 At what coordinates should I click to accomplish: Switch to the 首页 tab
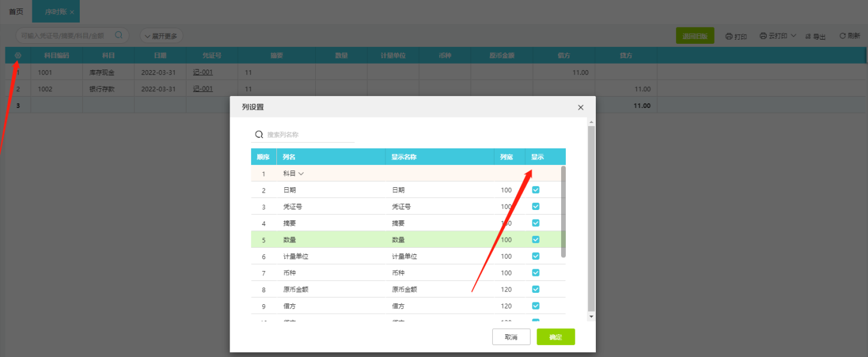click(x=16, y=12)
